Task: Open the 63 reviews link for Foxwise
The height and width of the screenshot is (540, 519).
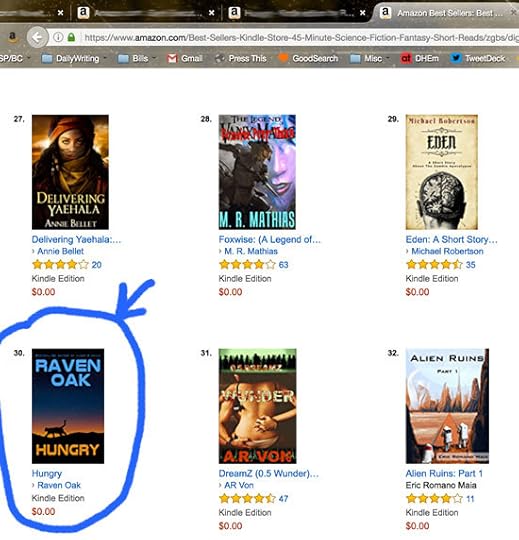Action: click(x=283, y=264)
